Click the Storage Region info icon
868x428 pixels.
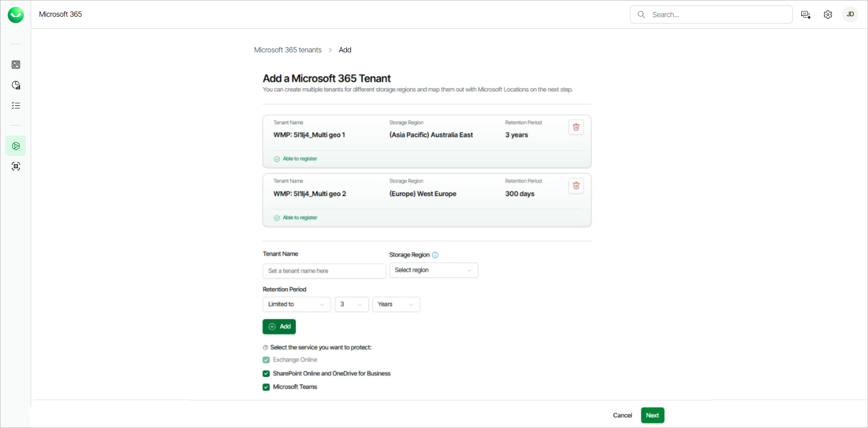pos(435,255)
